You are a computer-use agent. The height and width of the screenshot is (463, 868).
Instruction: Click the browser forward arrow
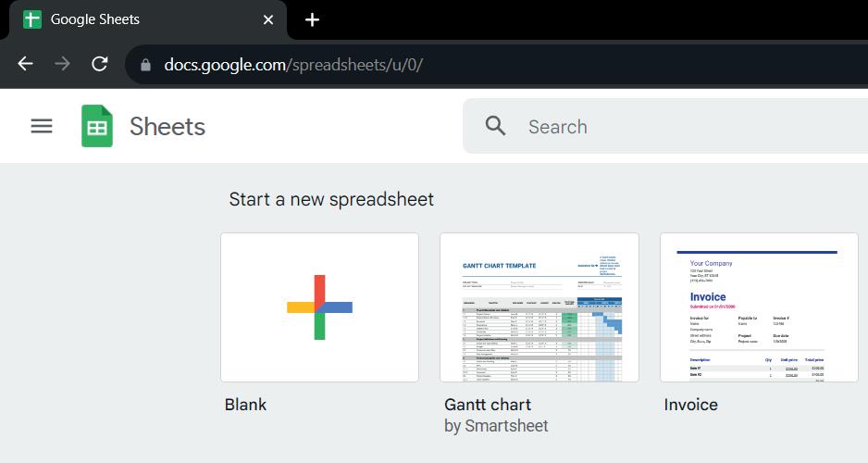[62, 64]
